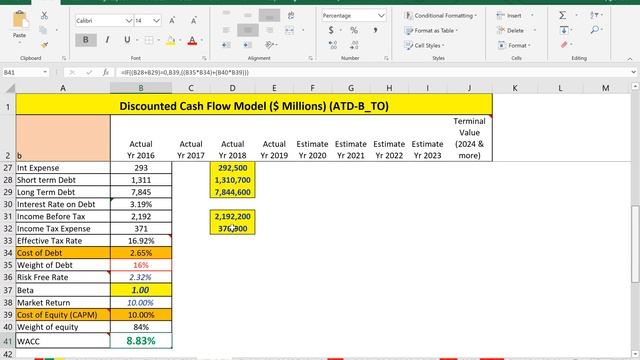Image resolution: width=640 pixels, height=360 pixels.
Task: Open the font size 14 dropdown
Action: [156, 20]
